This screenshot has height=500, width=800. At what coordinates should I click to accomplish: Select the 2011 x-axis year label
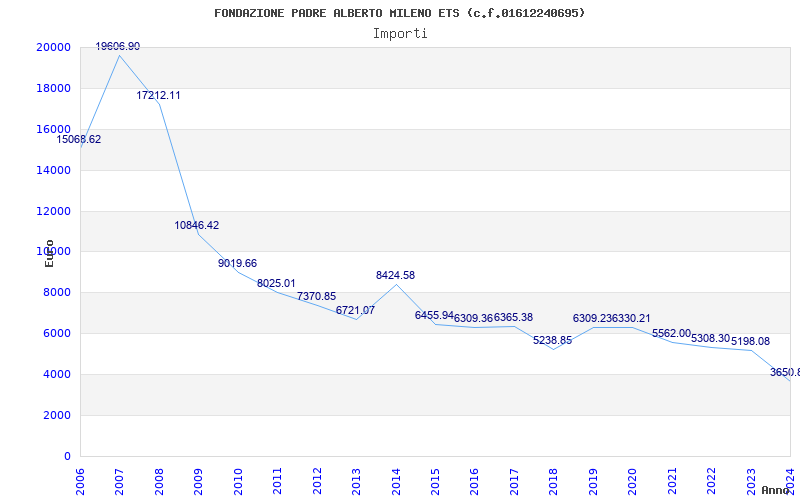point(278,481)
